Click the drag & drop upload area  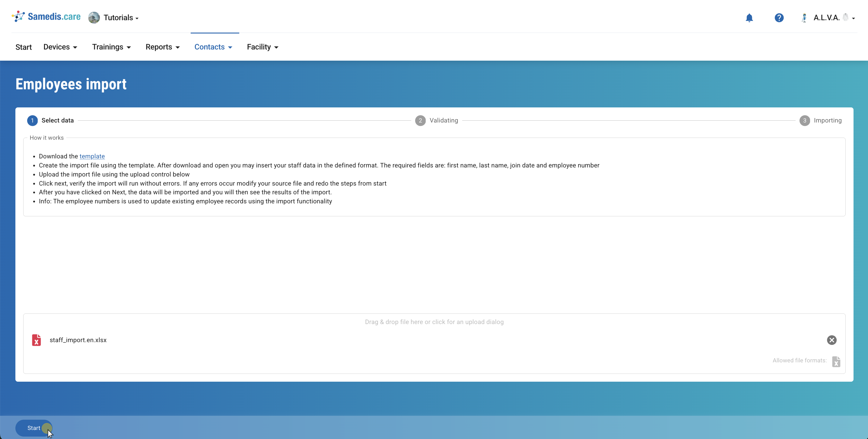point(434,322)
